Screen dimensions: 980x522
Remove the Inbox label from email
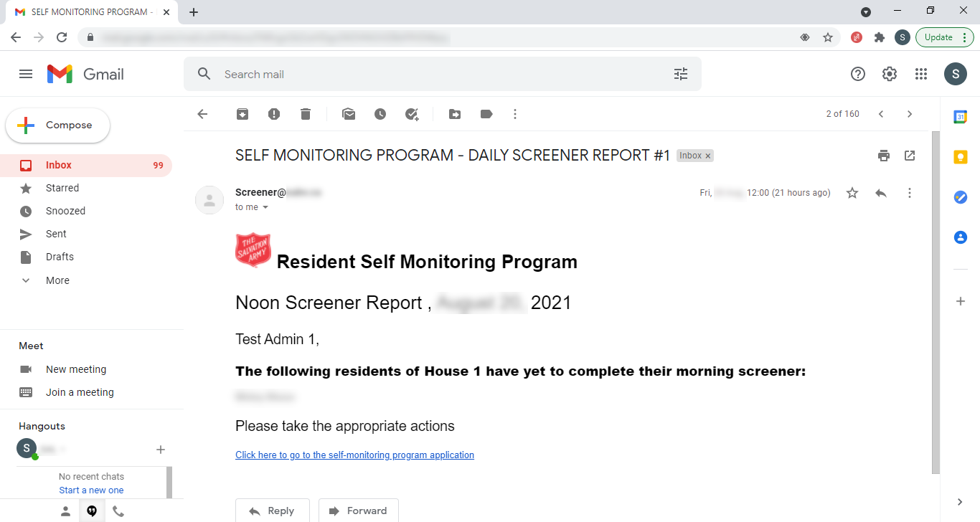[708, 156]
